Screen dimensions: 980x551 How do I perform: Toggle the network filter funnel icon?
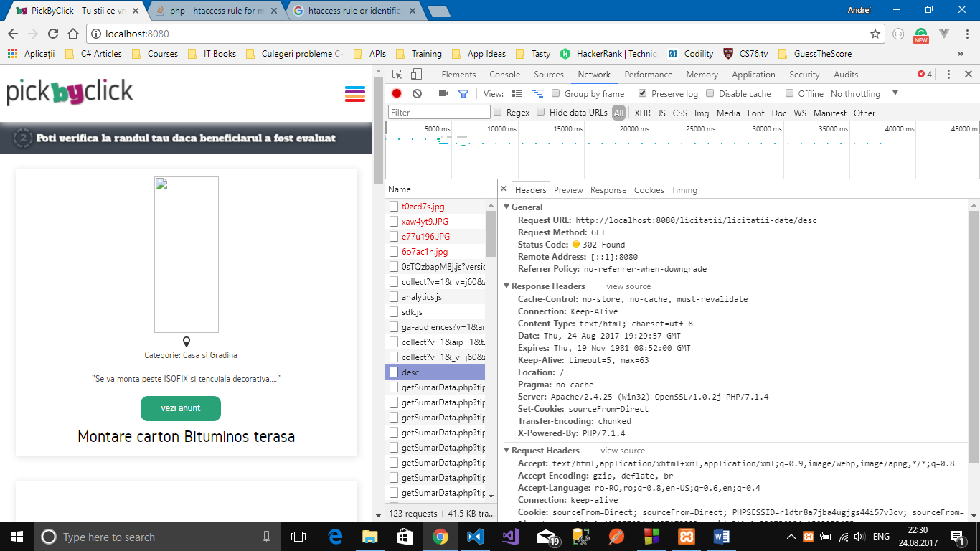click(x=463, y=93)
